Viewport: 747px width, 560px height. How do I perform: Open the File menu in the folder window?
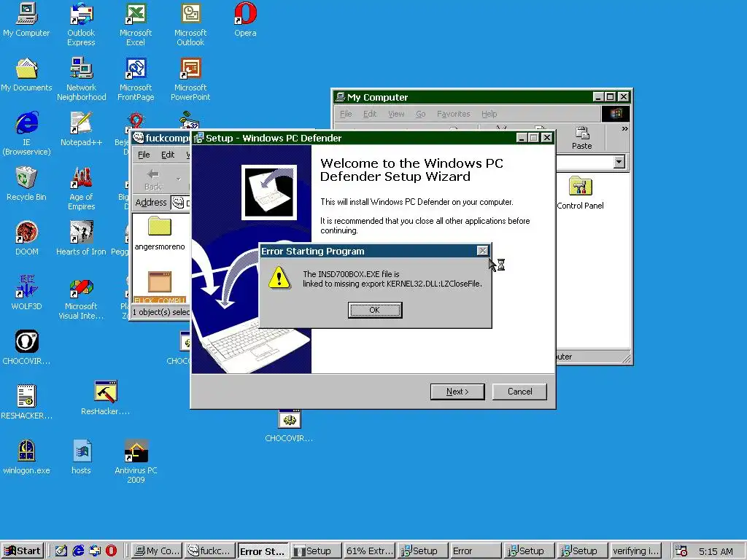click(x=144, y=155)
